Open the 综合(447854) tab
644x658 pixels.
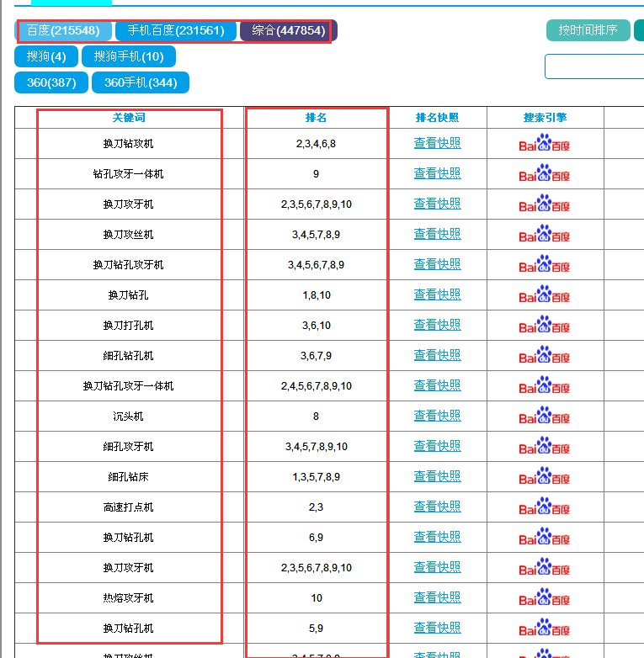click(x=288, y=30)
